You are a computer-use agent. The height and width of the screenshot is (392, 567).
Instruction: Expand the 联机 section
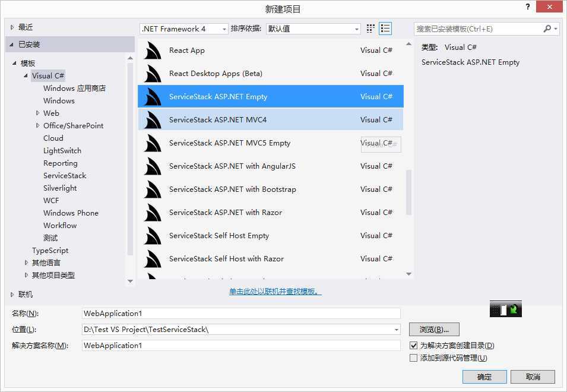[12, 295]
